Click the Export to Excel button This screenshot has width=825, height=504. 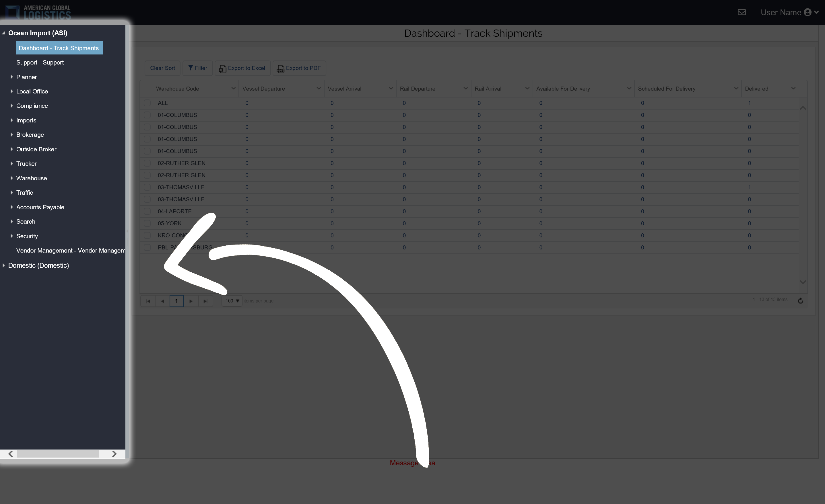click(242, 68)
